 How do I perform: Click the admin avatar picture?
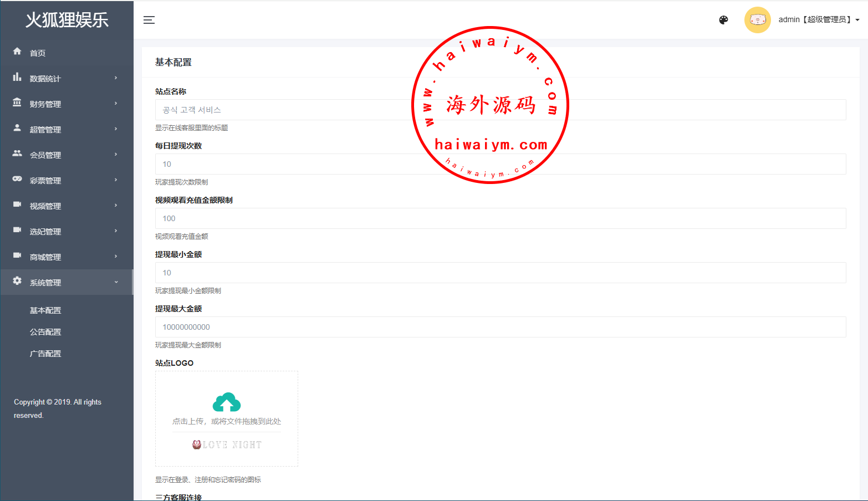(758, 20)
